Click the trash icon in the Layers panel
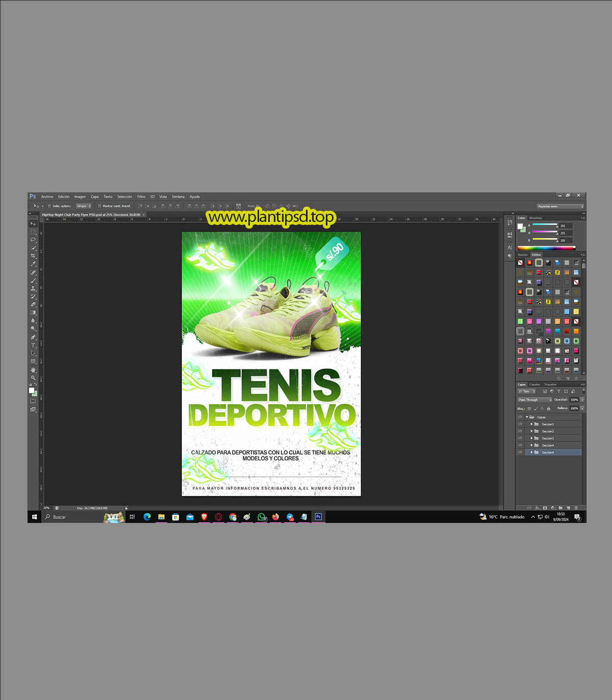 [x=576, y=508]
